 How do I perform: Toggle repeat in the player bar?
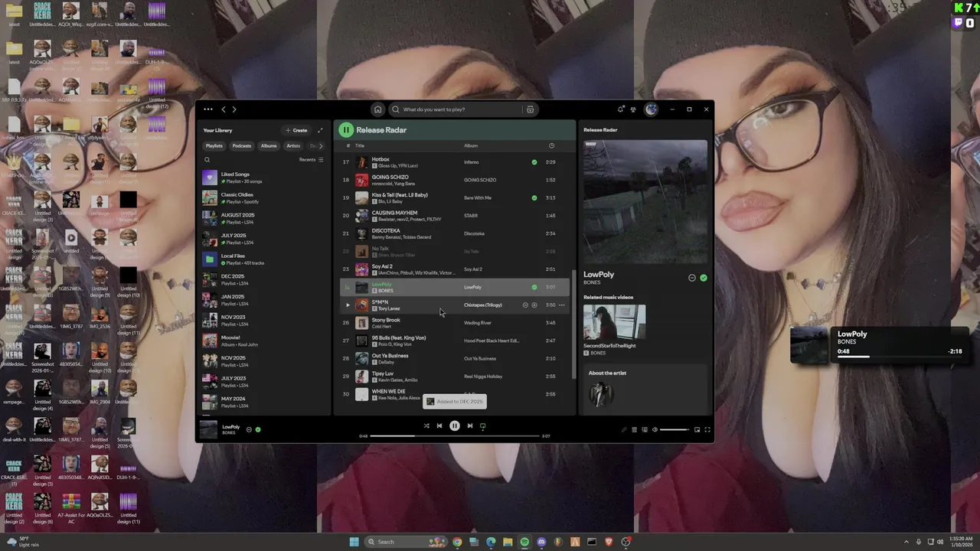(482, 425)
